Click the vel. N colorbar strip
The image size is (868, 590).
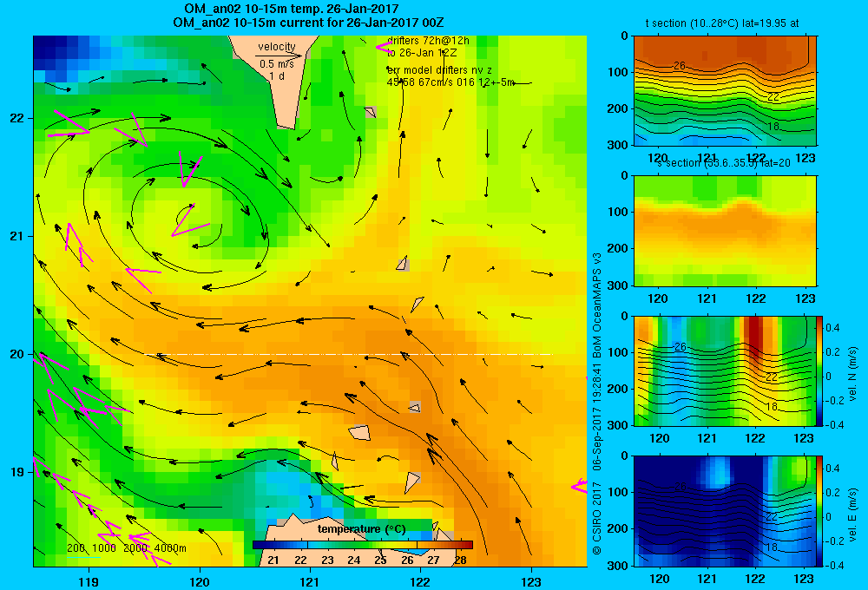point(819,370)
